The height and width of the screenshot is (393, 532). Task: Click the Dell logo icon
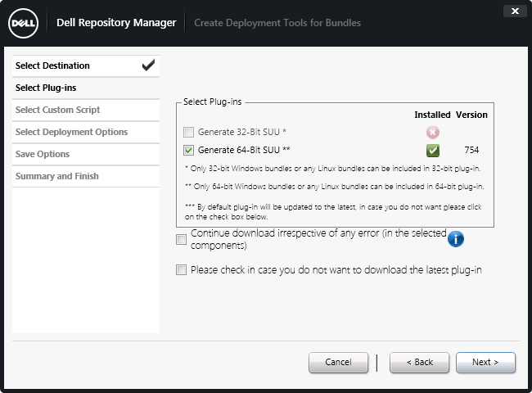pos(26,23)
